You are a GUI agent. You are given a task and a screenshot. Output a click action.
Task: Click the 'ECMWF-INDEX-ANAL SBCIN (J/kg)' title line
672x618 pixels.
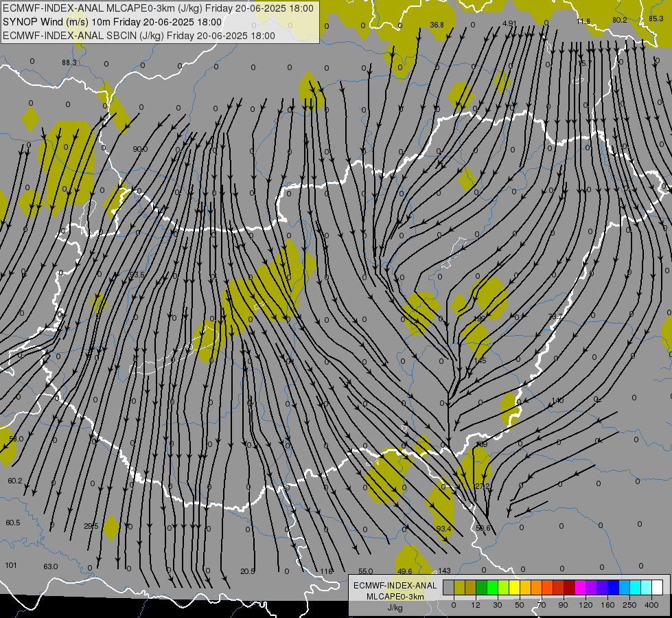[139, 36]
